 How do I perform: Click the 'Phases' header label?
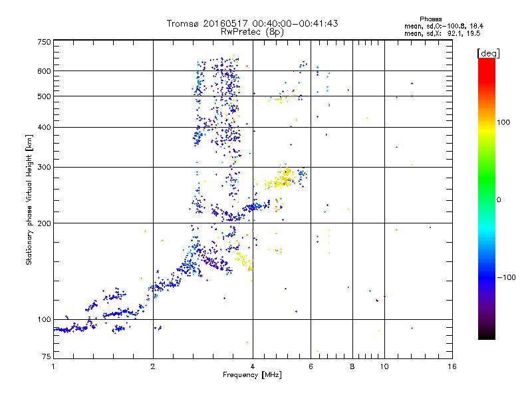pos(430,19)
